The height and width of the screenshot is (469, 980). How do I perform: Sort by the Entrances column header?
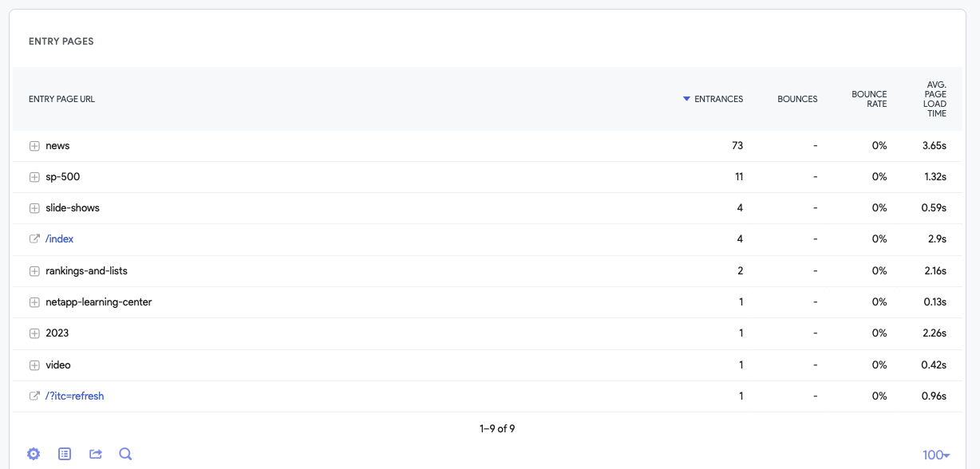click(719, 99)
